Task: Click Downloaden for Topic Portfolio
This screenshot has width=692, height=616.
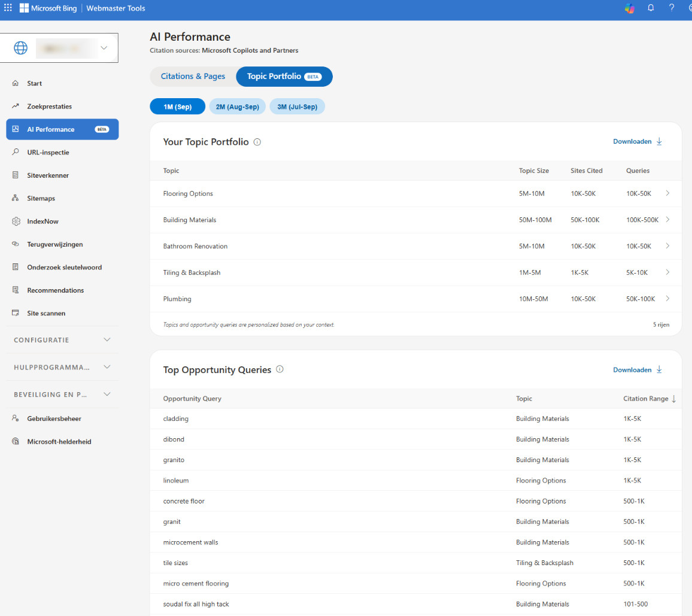Action: click(x=632, y=141)
